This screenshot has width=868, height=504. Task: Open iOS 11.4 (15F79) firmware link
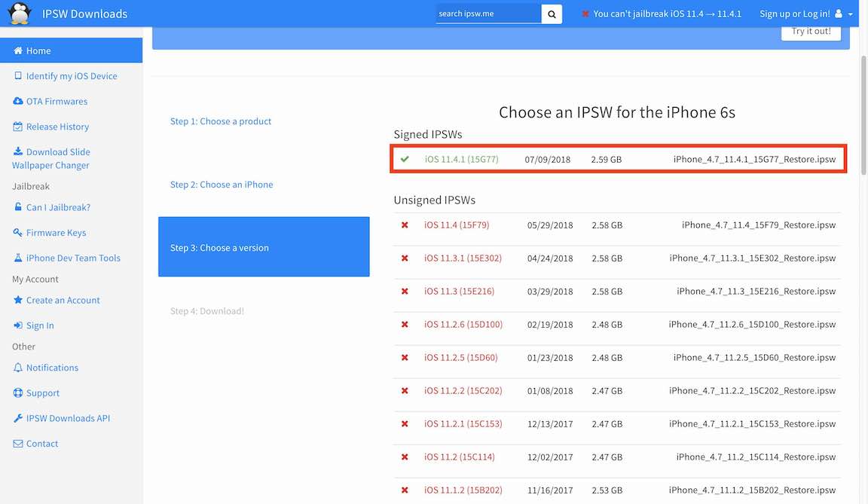(x=457, y=225)
